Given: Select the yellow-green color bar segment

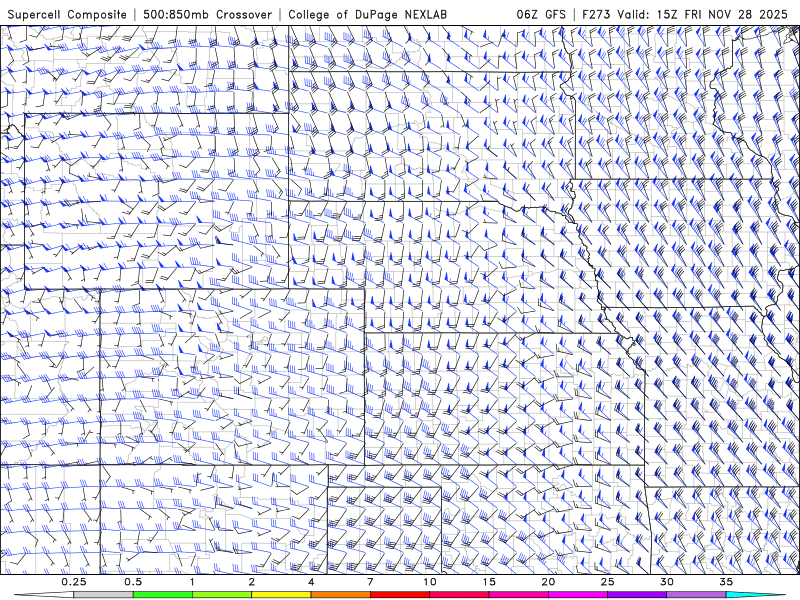Looking at the screenshot, I should (222, 595).
